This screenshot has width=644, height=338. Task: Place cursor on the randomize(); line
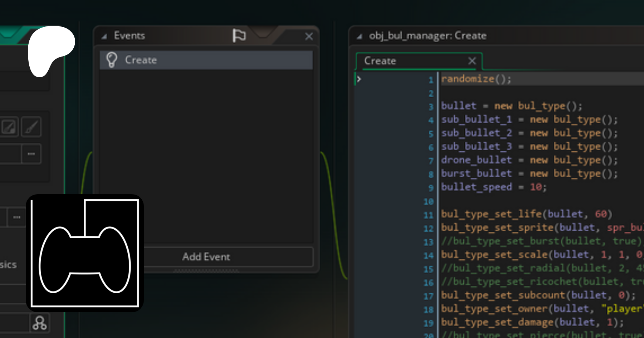[476, 79]
